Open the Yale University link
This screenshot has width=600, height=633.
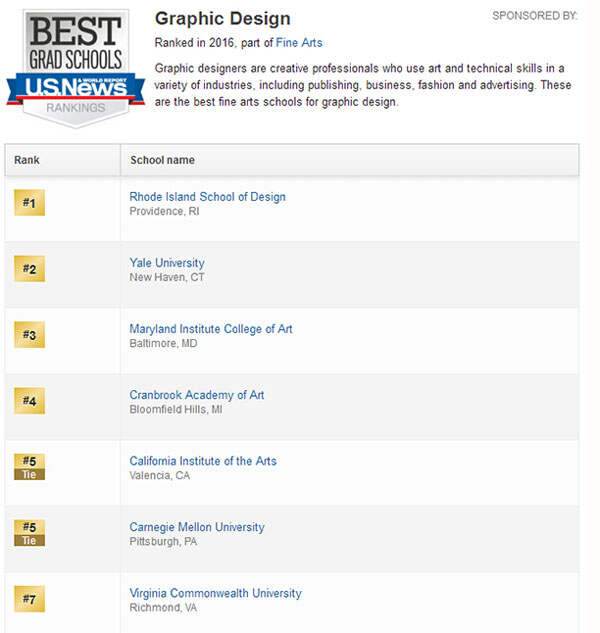[x=167, y=263]
